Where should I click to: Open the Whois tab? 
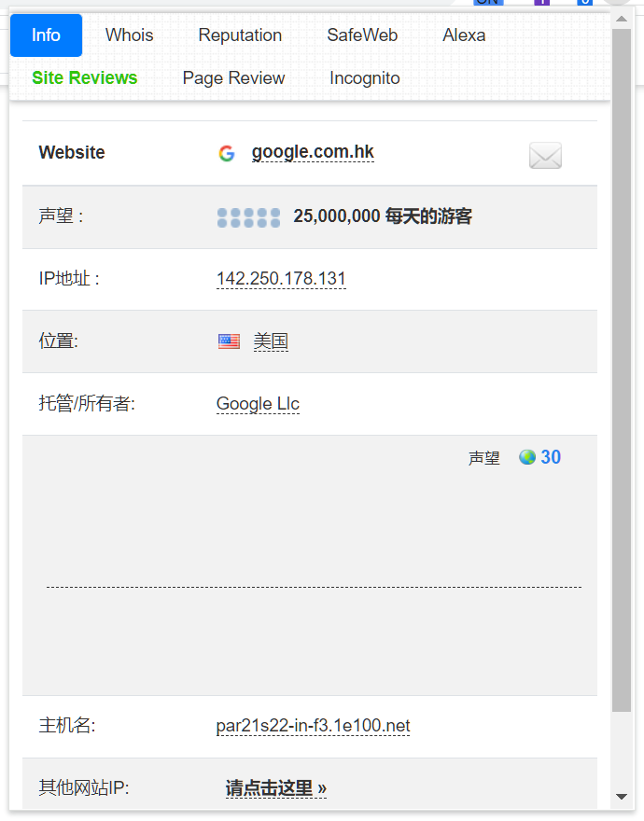coord(130,35)
